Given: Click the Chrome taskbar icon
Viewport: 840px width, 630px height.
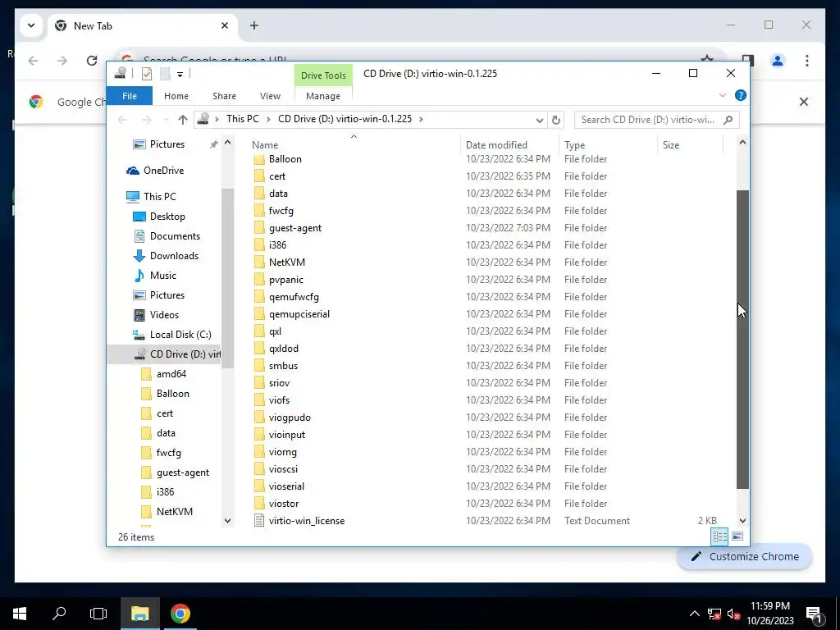Looking at the screenshot, I should 180,614.
